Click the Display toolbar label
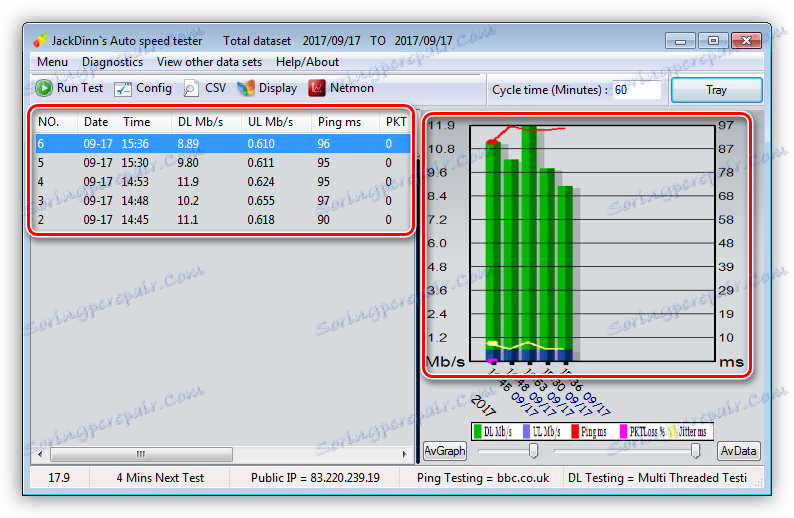The height and width of the screenshot is (518, 794). (278, 88)
